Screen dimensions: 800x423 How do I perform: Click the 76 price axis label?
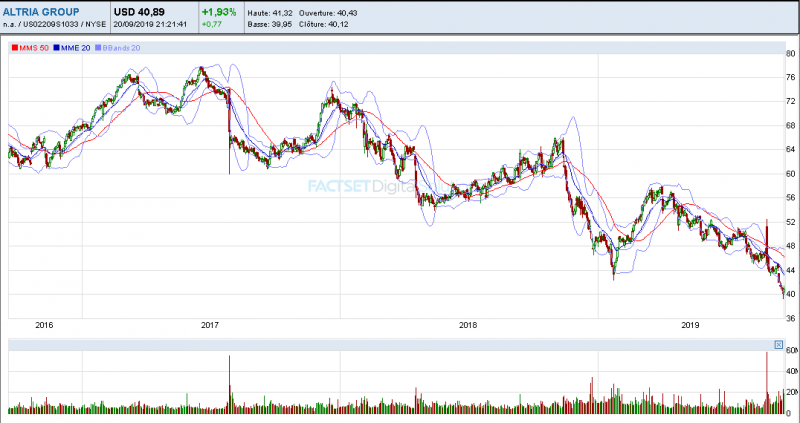pos(791,78)
